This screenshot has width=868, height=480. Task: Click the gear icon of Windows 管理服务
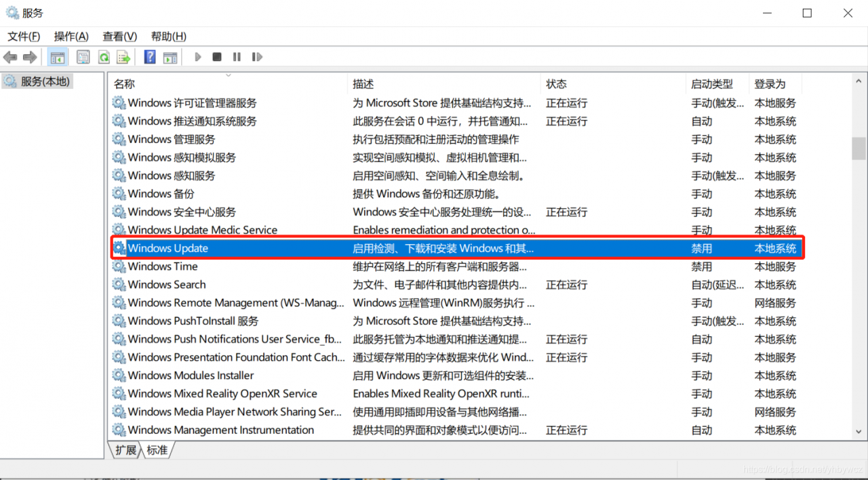[119, 140]
